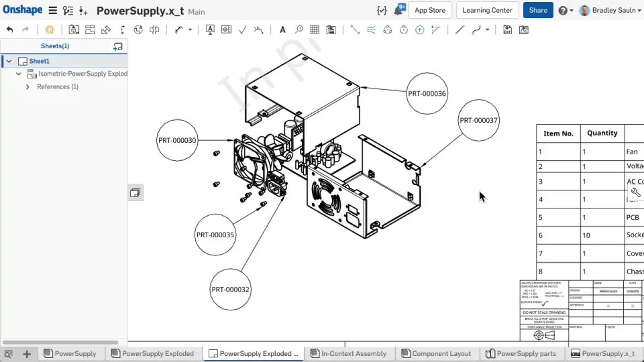
Task: Click the Undo arrow in toolbar
Action: (x=9, y=29)
